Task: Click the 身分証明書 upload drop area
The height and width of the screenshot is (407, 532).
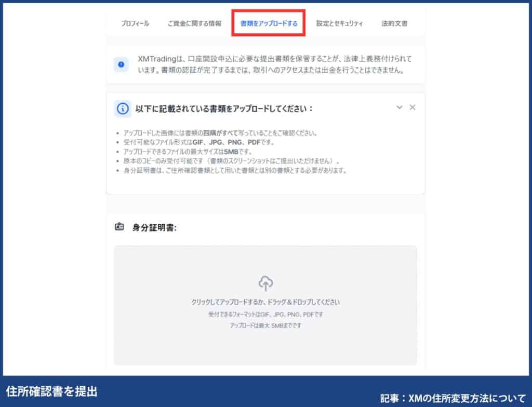Action: point(265,305)
